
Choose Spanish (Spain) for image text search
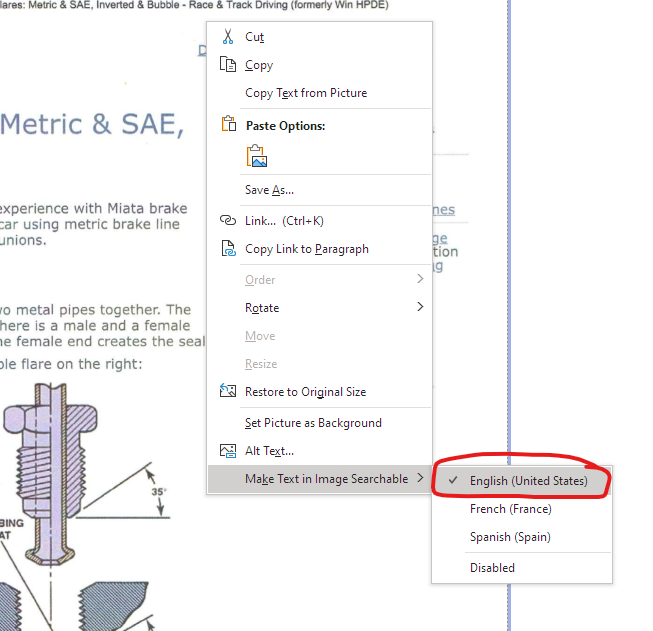tap(510, 537)
